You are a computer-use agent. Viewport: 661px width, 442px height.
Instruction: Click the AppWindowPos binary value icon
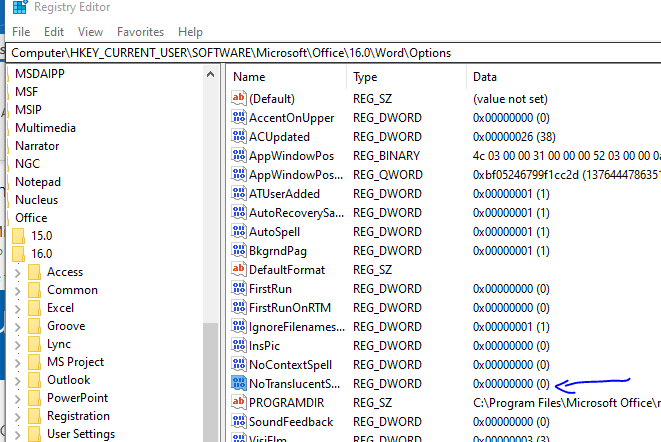[x=239, y=155]
